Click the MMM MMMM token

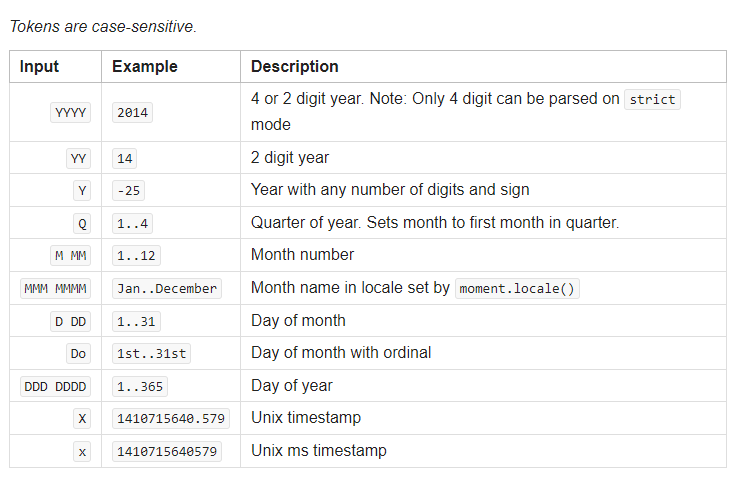pyautogui.click(x=55, y=288)
